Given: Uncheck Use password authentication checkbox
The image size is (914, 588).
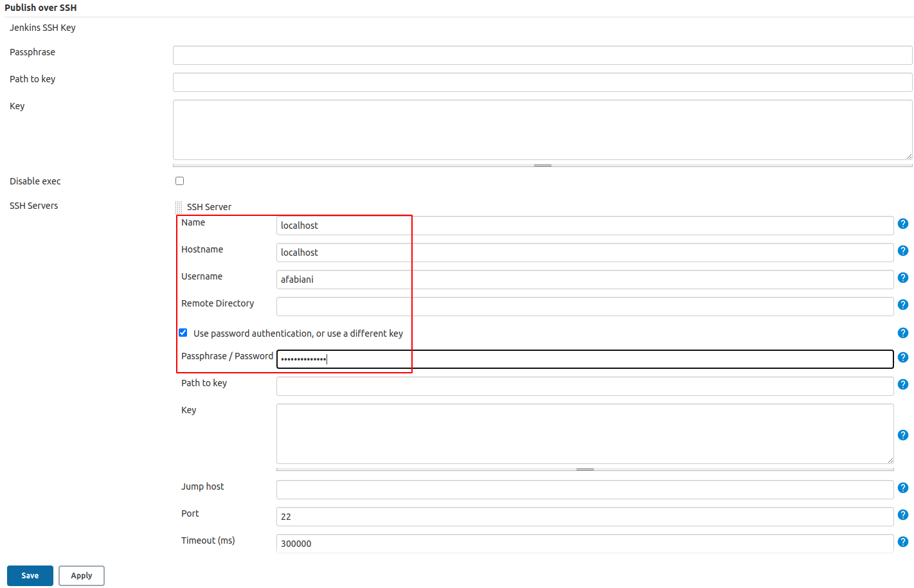Looking at the screenshot, I should pyautogui.click(x=183, y=333).
